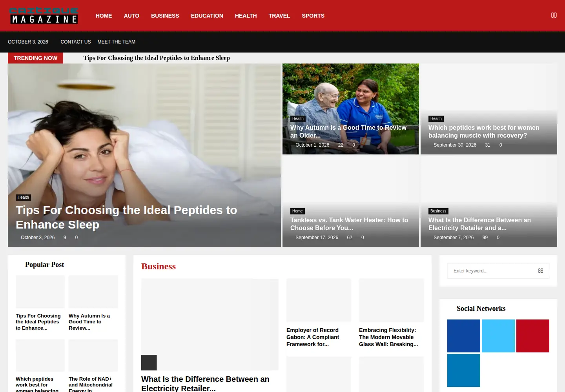Open the TRAVEL menu section

click(279, 16)
